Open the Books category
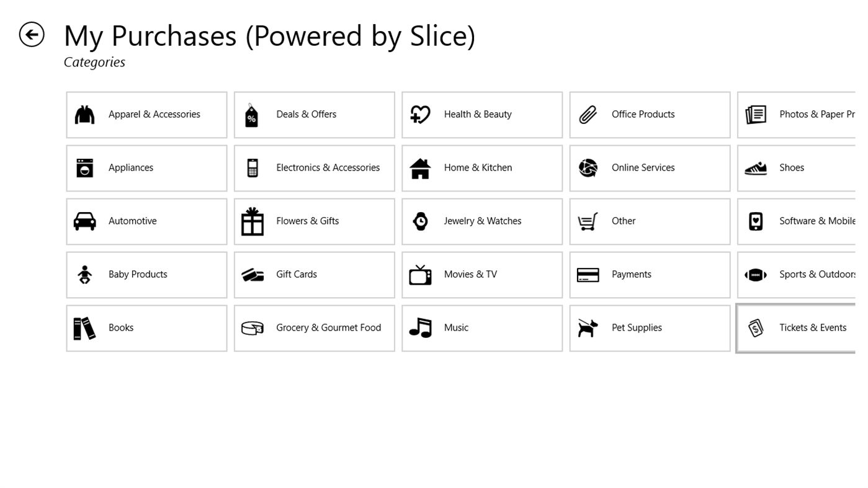The width and height of the screenshot is (868, 488). pos(146,327)
